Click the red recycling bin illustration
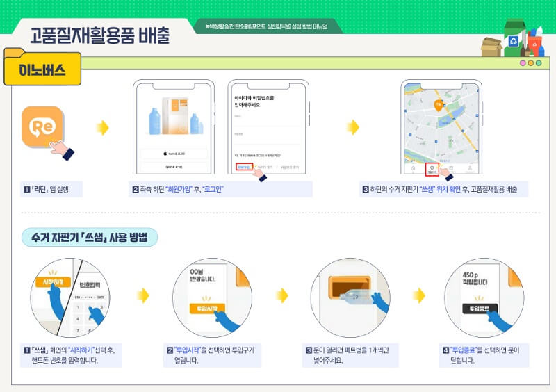This screenshot has width=556, height=392. pyautogui.click(x=534, y=44)
